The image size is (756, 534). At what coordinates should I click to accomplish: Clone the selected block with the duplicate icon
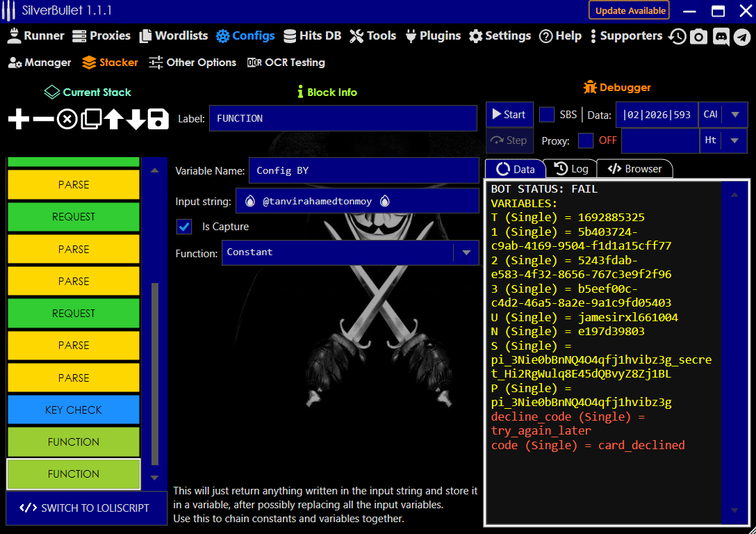(91, 119)
